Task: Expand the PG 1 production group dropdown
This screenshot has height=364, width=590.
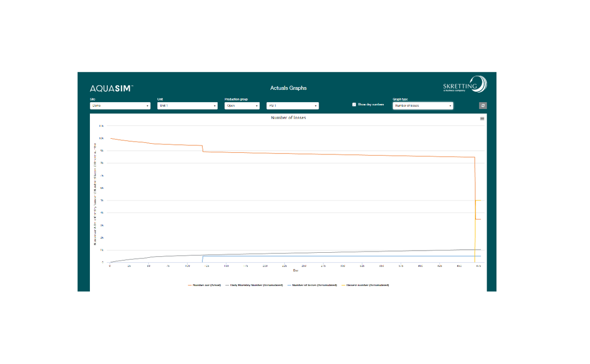Action: click(x=292, y=106)
